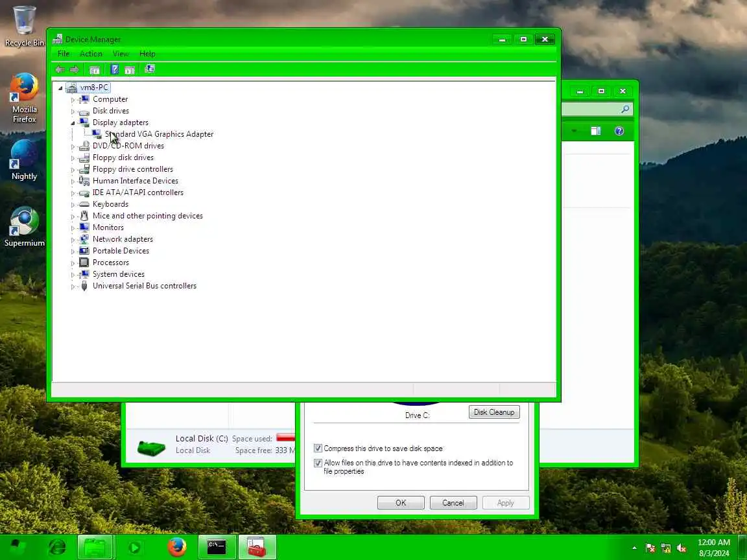Collapse the vm8-PC root node
The height and width of the screenshot is (560, 747).
(x=60, y=88)
